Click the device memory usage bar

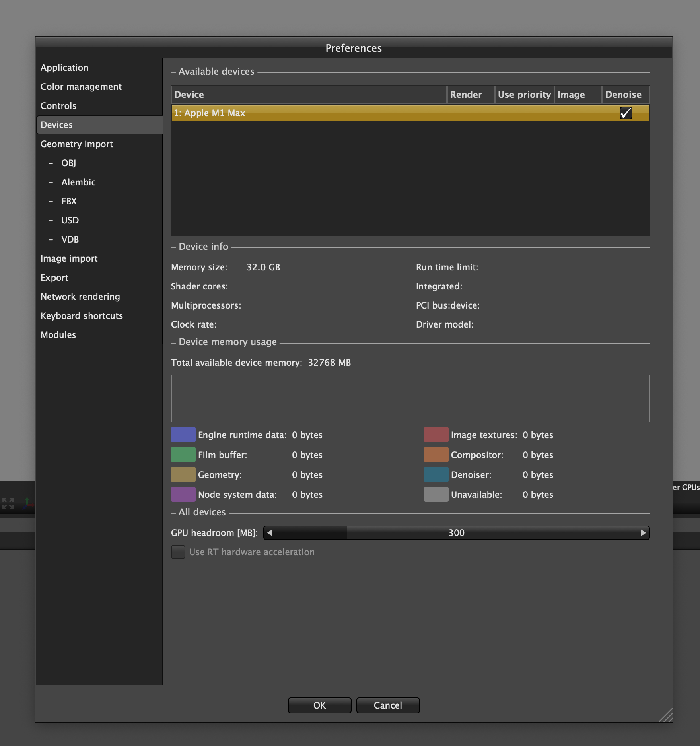point(410,398)
